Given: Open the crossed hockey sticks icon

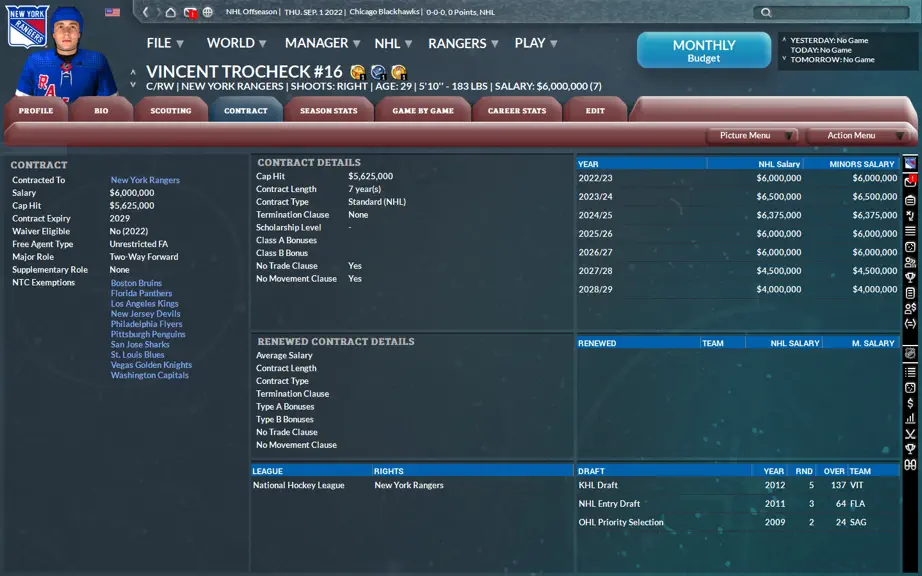Looking at the screenshot, I should (x=910, y=434).
